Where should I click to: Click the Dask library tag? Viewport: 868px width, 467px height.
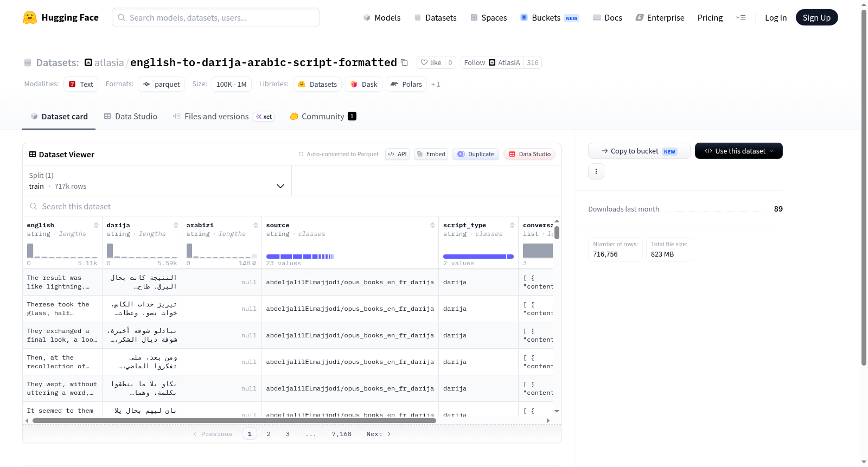click(x=363, y=84)
